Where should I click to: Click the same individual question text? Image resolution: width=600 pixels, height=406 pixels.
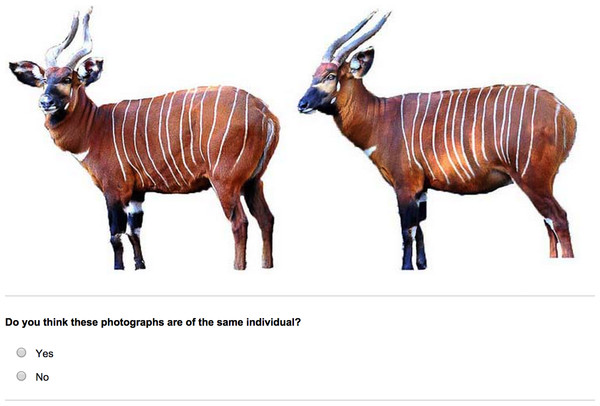(x=153, y=322)
